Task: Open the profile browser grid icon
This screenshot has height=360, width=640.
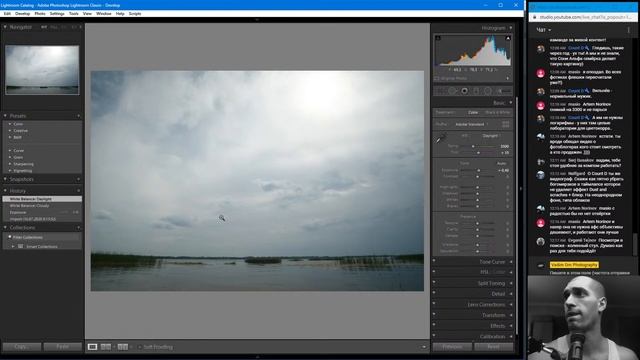Action: point(506,124)
